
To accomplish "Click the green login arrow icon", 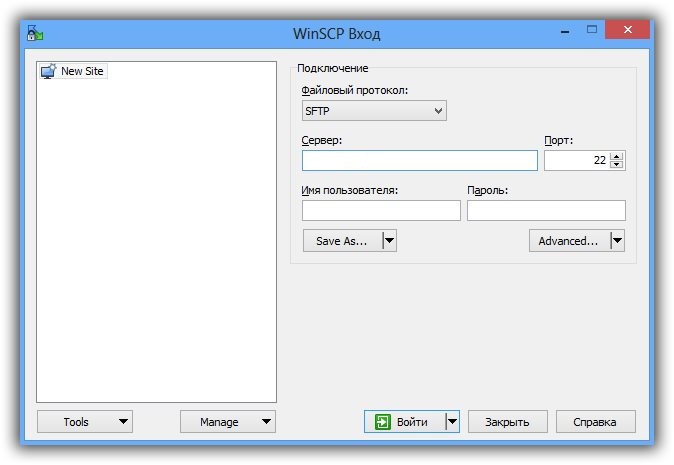I will tap(383, 422).
